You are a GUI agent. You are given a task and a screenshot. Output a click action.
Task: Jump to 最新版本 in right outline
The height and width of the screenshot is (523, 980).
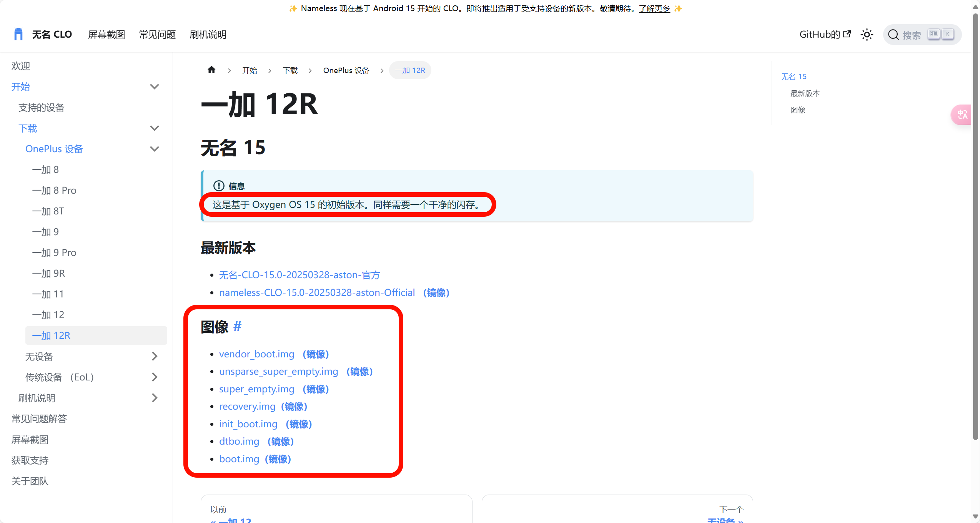coord(805,93)
